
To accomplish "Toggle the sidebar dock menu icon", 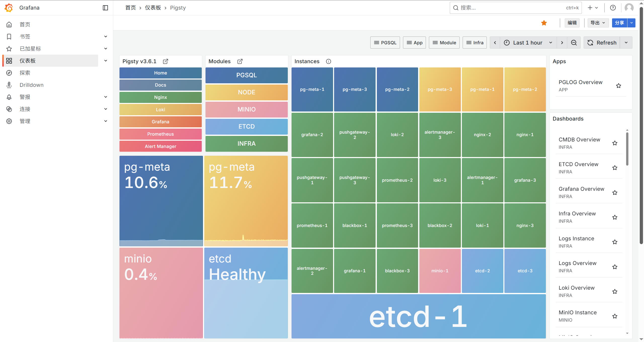I will click(x=105, y=8).
